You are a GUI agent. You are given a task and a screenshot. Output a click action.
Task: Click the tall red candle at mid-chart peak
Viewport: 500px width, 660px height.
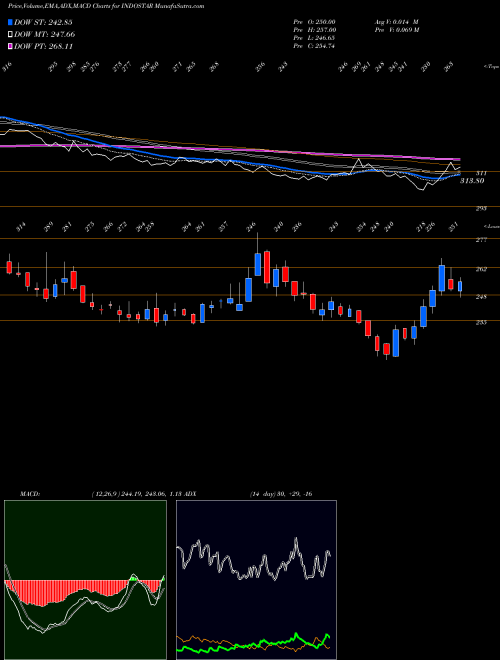tap(267, 267)
